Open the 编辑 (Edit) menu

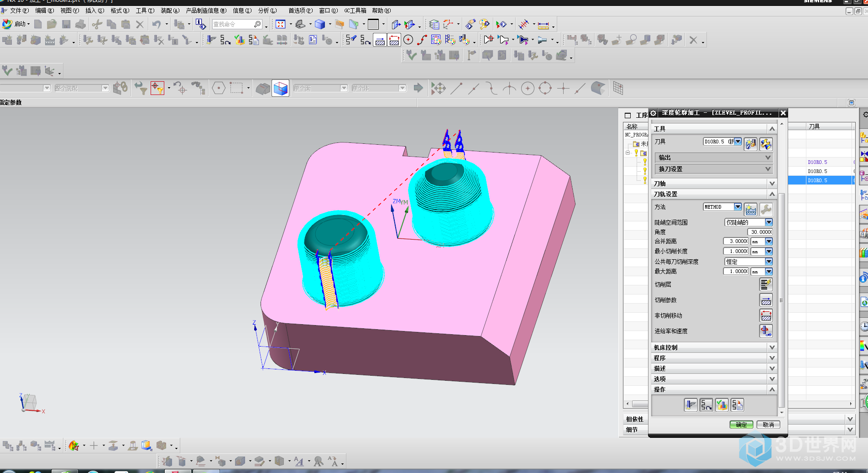click(x=44, y=11)
